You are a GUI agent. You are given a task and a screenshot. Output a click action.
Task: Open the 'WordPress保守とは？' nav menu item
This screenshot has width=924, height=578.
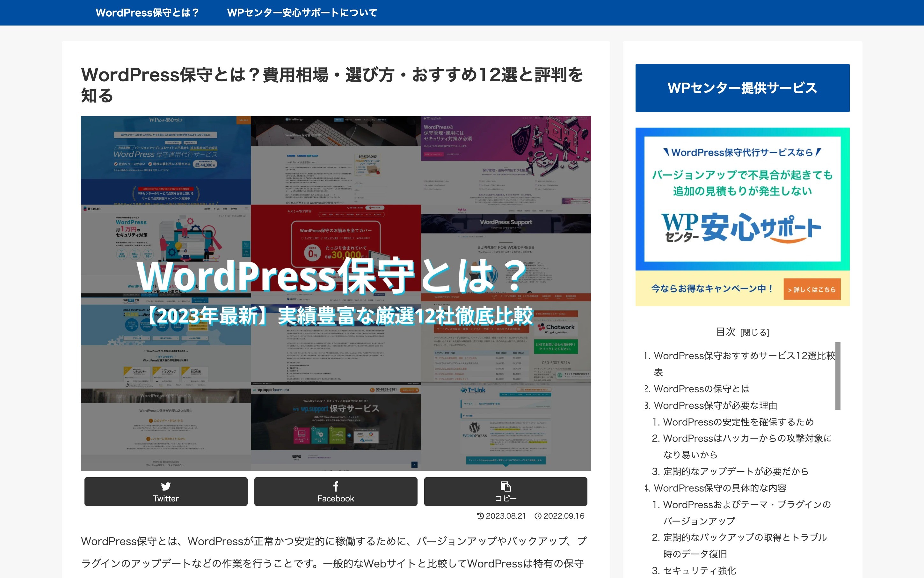click(147, 13)
